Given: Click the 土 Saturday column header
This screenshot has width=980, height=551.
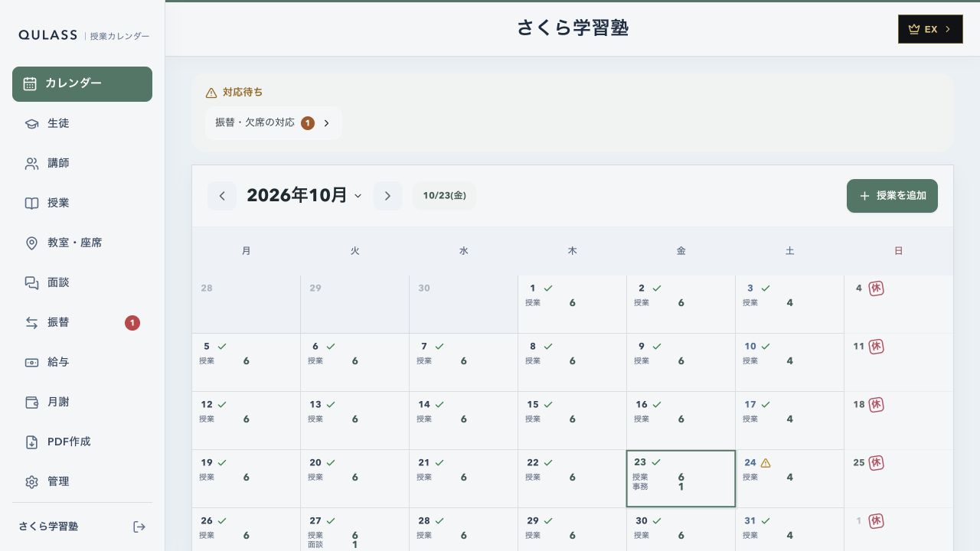Looking at the screenshot, I should [x=789, y=251].
